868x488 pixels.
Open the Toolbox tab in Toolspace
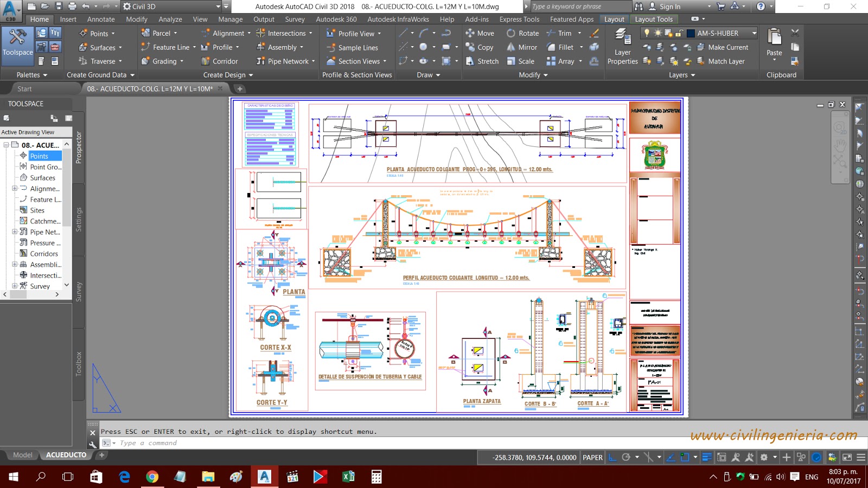[x=78, y=364]
